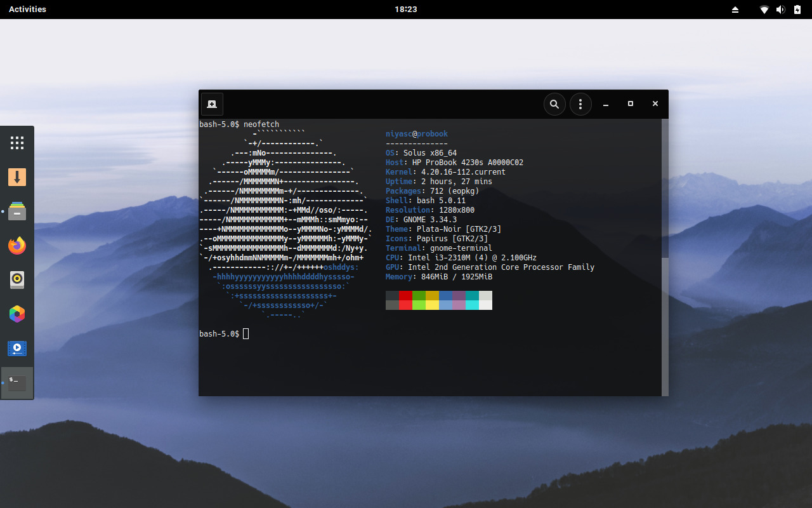Maximize the terminal window
The width and height of the screenshot is (812, 508).
(631, 104)
